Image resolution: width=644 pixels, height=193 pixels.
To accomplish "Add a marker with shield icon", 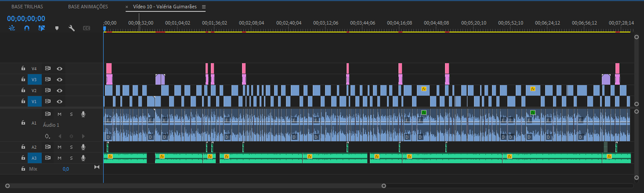I will [57, 28].
